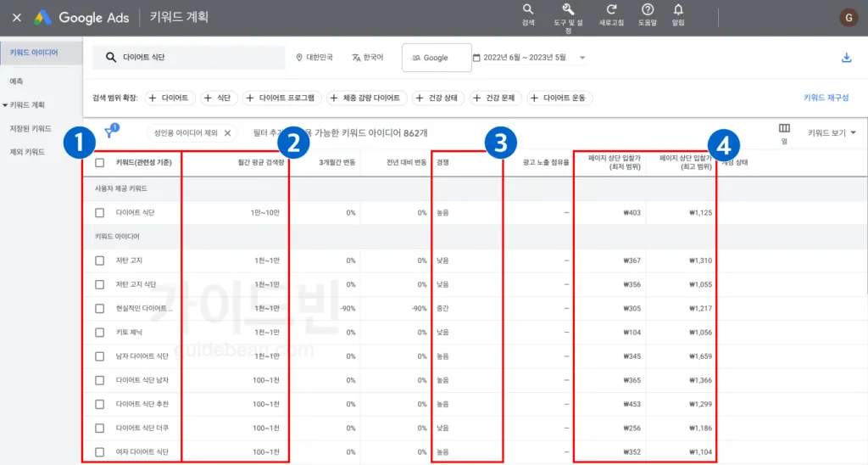Screen dimensions: 868x465
Task: Open 예측 in the sidebar
Action: point(16,81)
